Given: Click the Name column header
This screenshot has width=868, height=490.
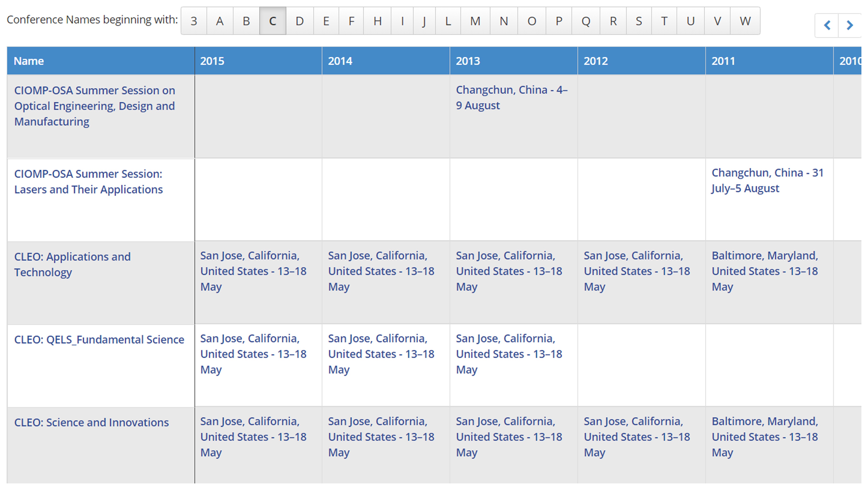Looking at the screenshot, I should pos(101,61).
